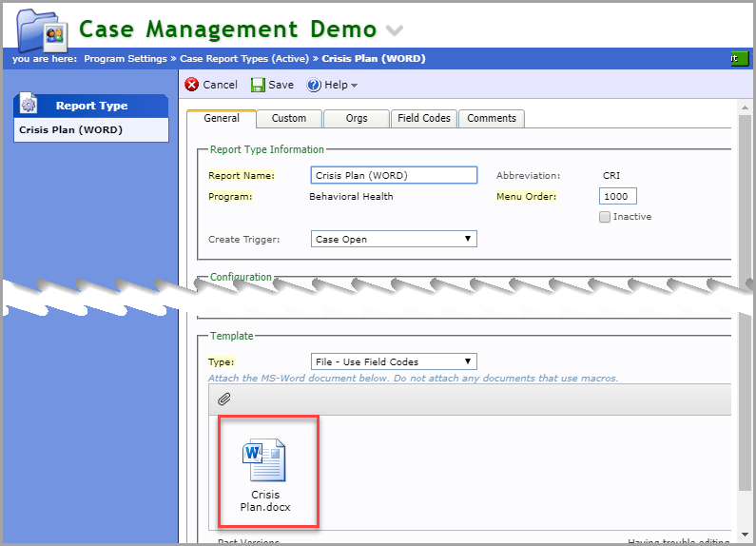Click the green Save disk icon

(x=258, y=85)
